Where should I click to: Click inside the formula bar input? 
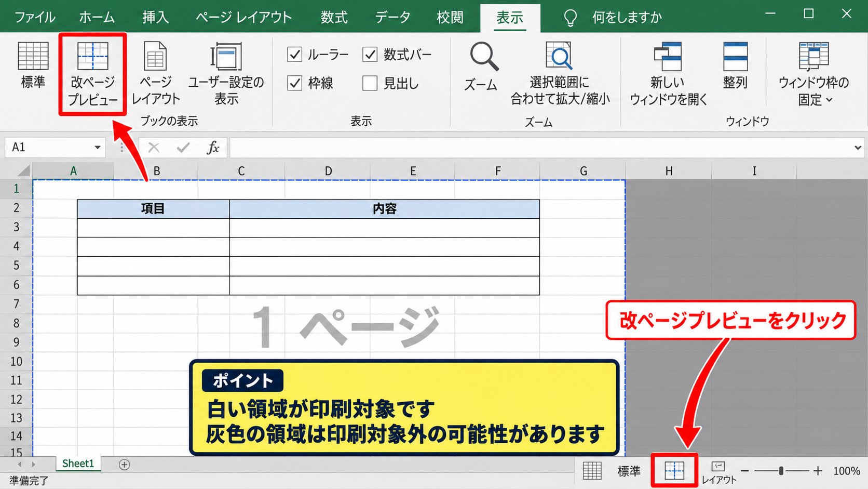[x=540, y=148]
